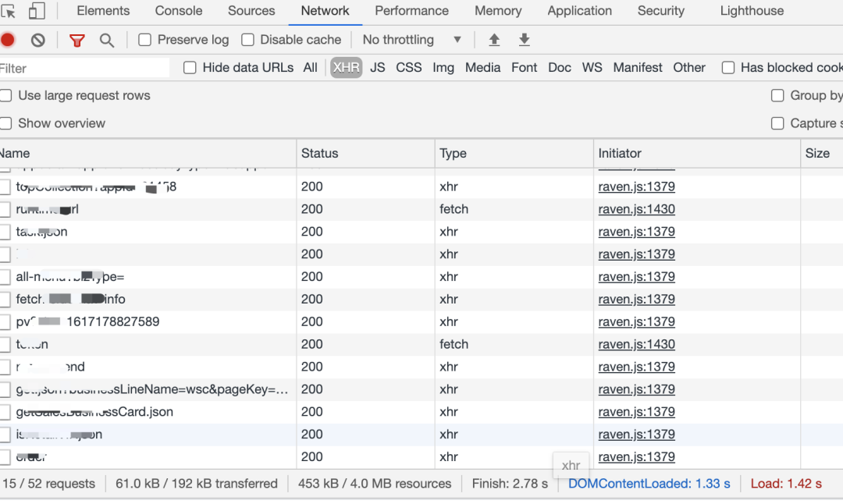Filter requests by Img type
Viewport: 843px width, 504px height.
point(443,68)
